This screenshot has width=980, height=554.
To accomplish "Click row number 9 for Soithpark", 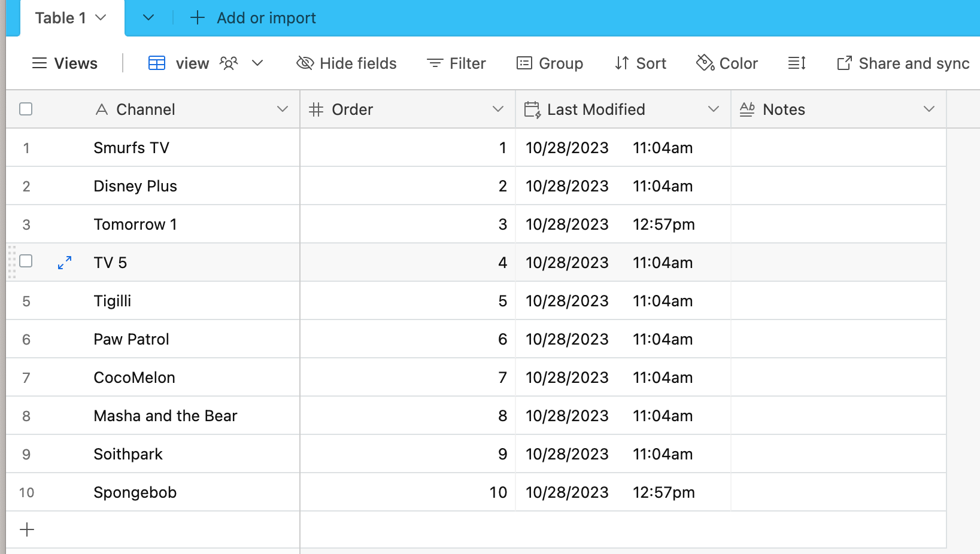I will [26, 454].
